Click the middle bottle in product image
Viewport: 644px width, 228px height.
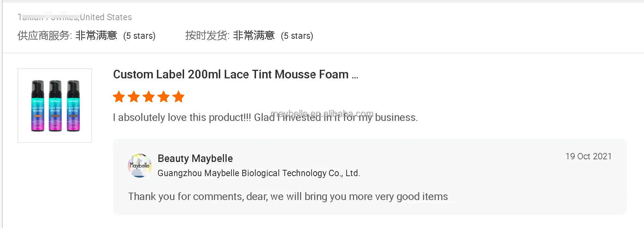tap(55, 106)
